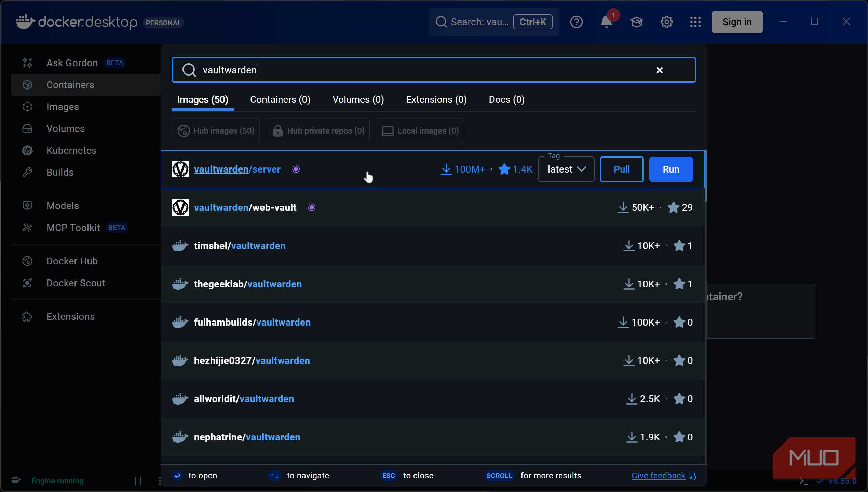Click the BETA badge beside Ask Gordon
Viewport: 868px width, 492px height.
click(x=114, y=63)
